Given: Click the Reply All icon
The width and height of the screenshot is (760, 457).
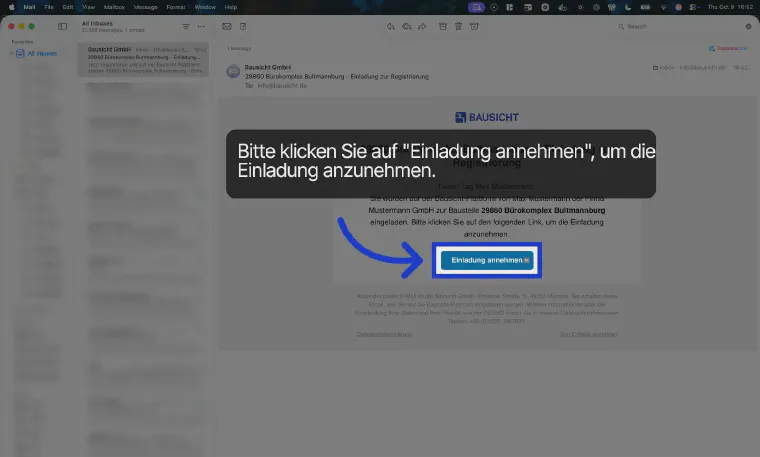Looking at the screenshot, I should pos(407,27).
